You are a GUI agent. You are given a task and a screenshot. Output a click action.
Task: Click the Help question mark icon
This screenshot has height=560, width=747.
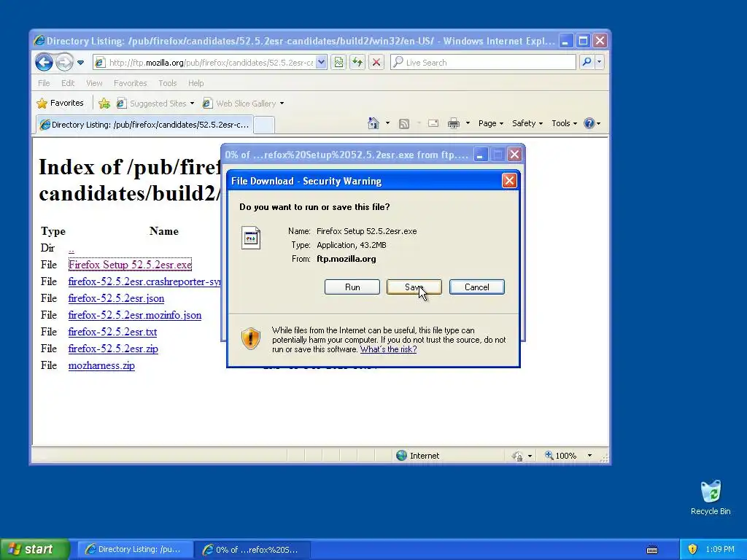click(589, 123)
